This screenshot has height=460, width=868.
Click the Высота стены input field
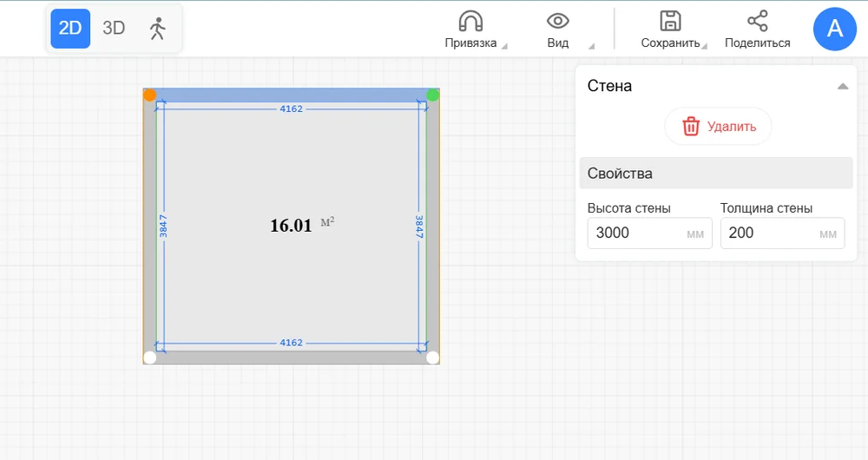(x=638, y=233)
